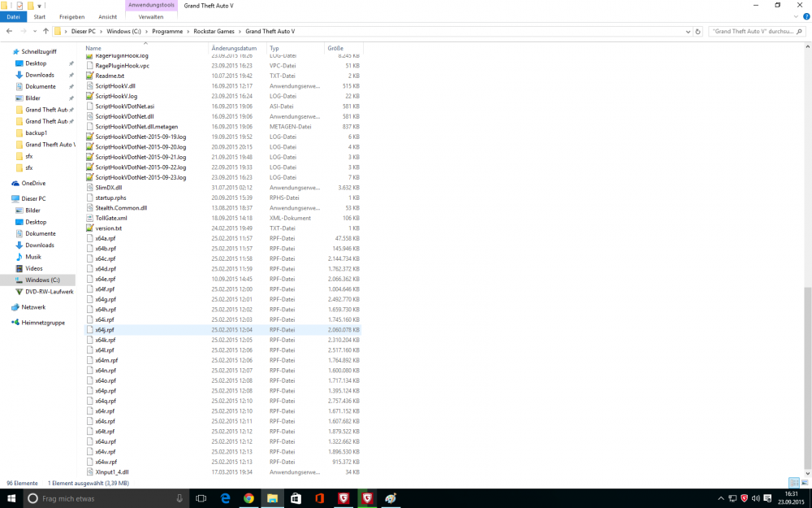This screenshot has width=812, height=508.
Task: Switch to large icons view in status bar
Action: 804,483
